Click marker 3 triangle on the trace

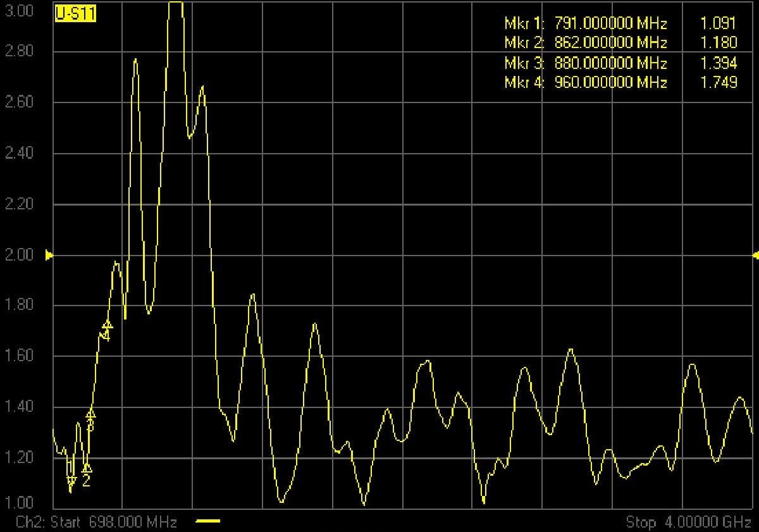coord(90,414)
